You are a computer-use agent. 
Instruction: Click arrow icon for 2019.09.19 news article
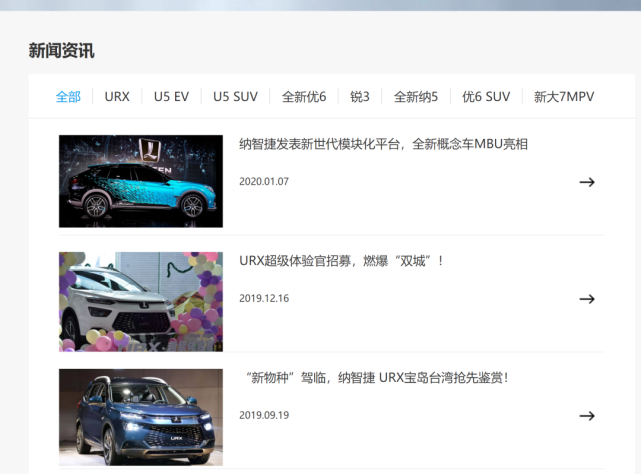point(587,416)
